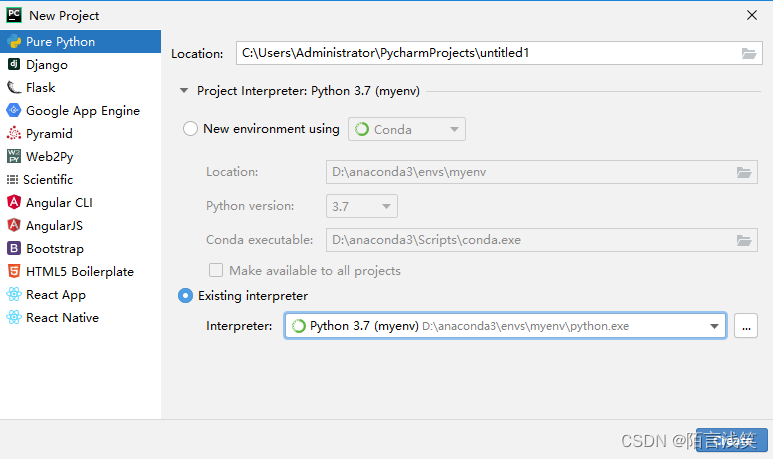Screen dimensions: 773x459
Task: Choose React App project type
Action: click(80, 294)
